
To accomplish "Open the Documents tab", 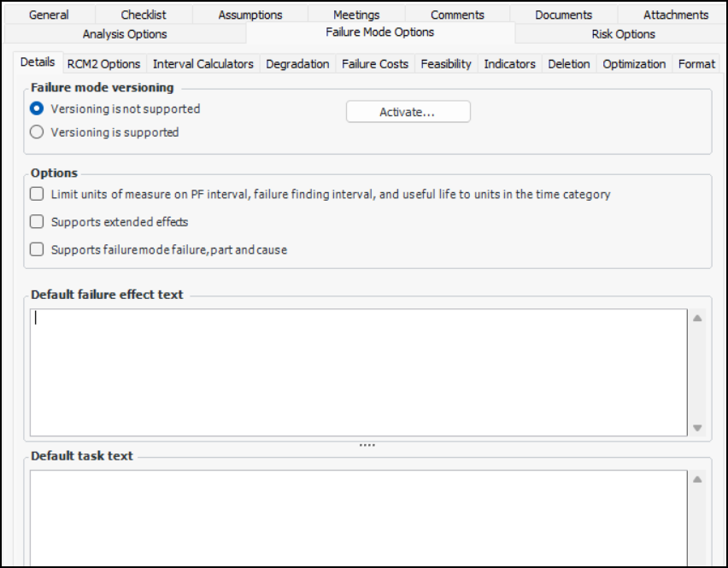I will (563, 15).
